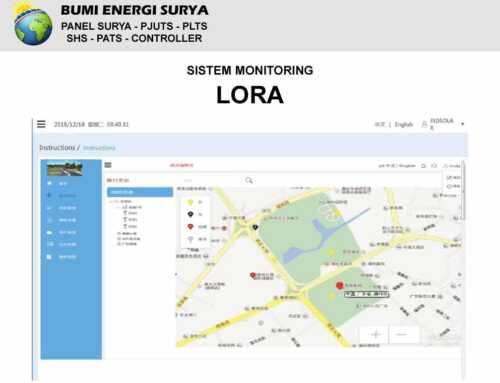Click the large red marker in lower green area

[x=340, y=285]
